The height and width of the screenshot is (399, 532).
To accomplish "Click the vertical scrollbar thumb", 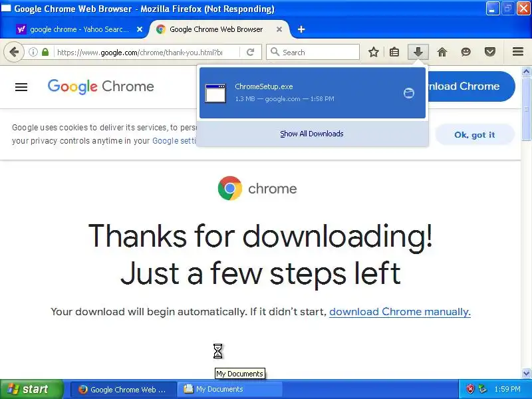I will pos(526,108).
